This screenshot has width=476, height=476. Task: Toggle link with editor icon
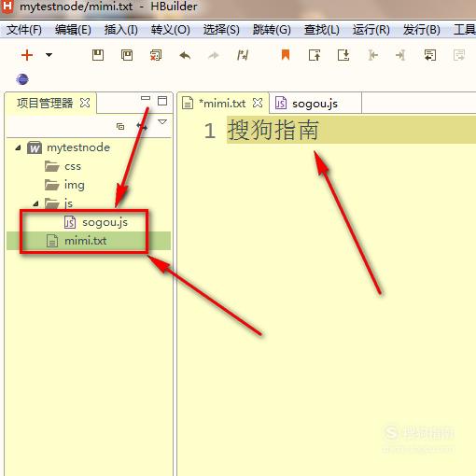142,126
